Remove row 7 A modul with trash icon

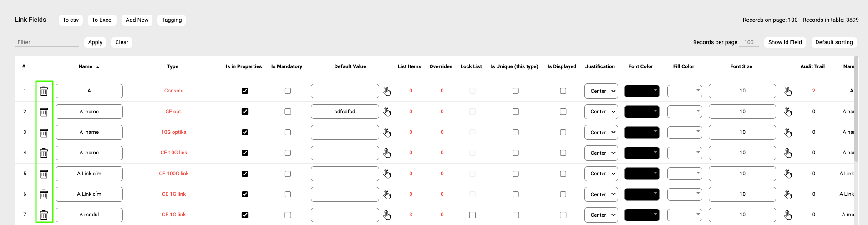pos(44,215)
